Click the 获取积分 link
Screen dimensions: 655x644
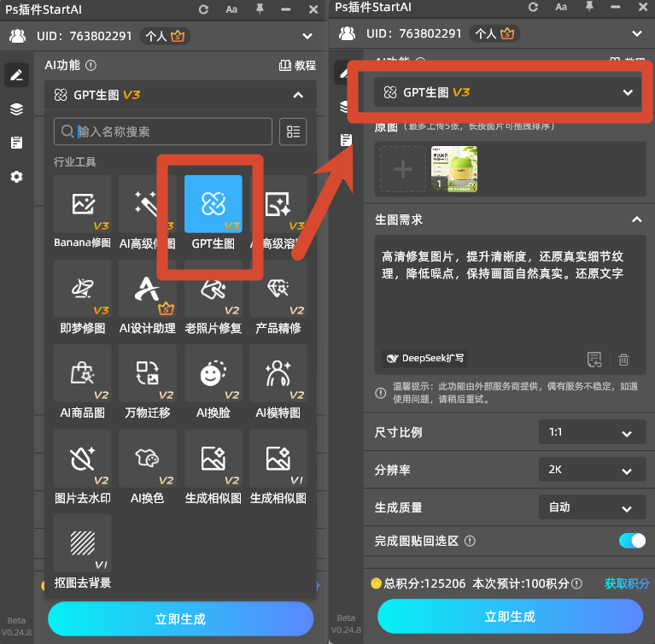pyautogui.click(x=627, y=583)
